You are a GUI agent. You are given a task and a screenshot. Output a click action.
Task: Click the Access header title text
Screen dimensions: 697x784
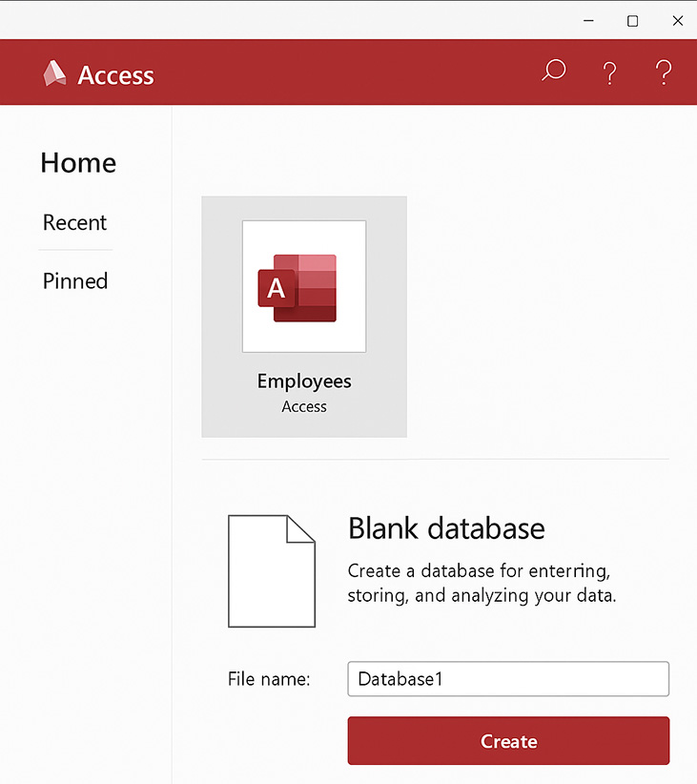pyautogui.click(x=116, y=75)
